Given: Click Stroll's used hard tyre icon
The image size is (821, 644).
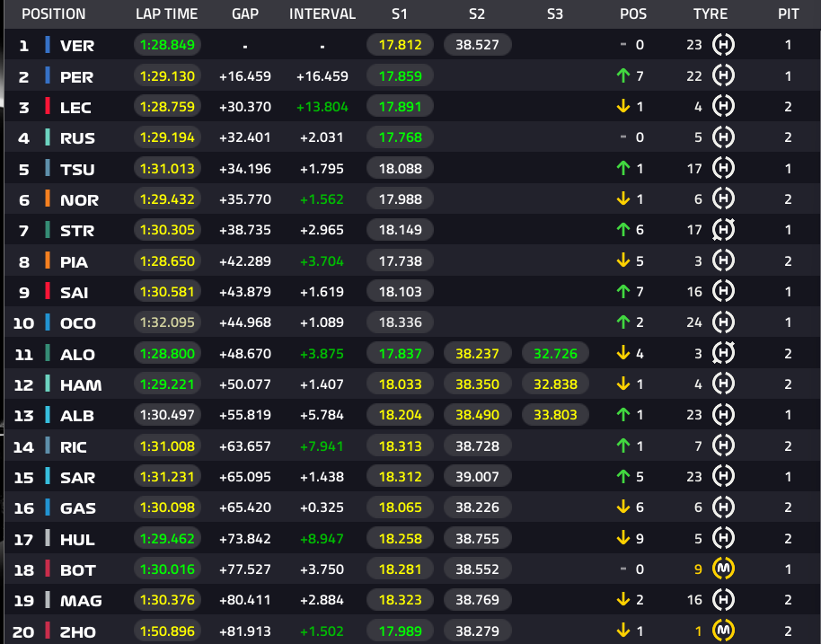Looking at the screenshot, I should 723,229.
